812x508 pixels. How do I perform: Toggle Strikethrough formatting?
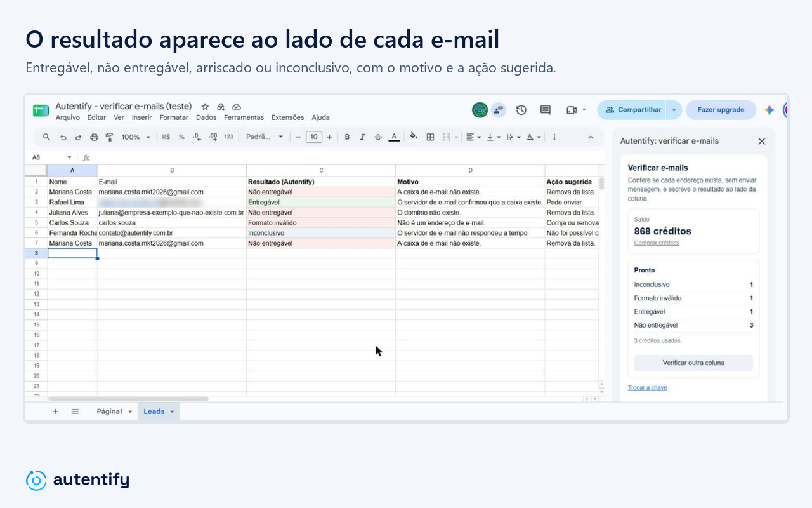click(x=378, y=137)
